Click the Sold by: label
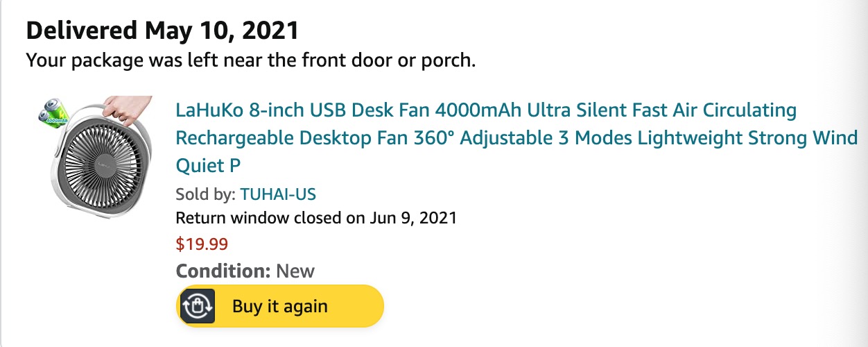The width and height of the screenshot is (868, 347). pyautogui.click(x=206, y=194)
